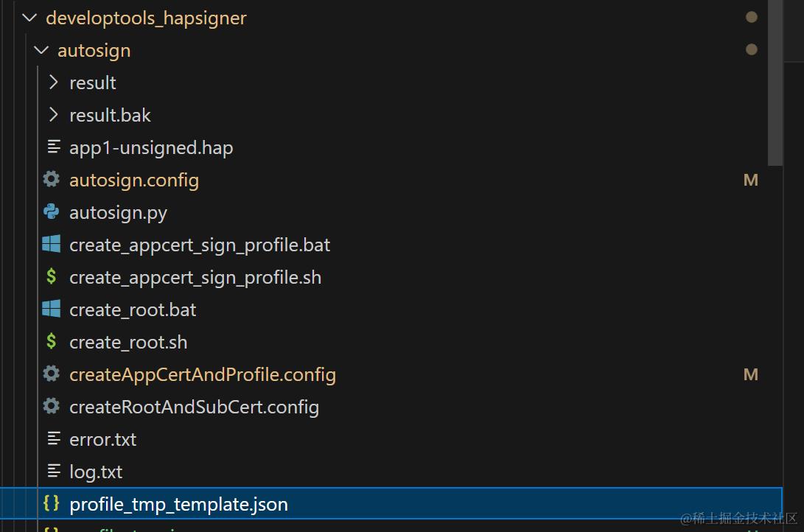This screenshot has width=804, height=532.
Task: Click modified dot badge on autosign folder
Action: click(752, 49)
